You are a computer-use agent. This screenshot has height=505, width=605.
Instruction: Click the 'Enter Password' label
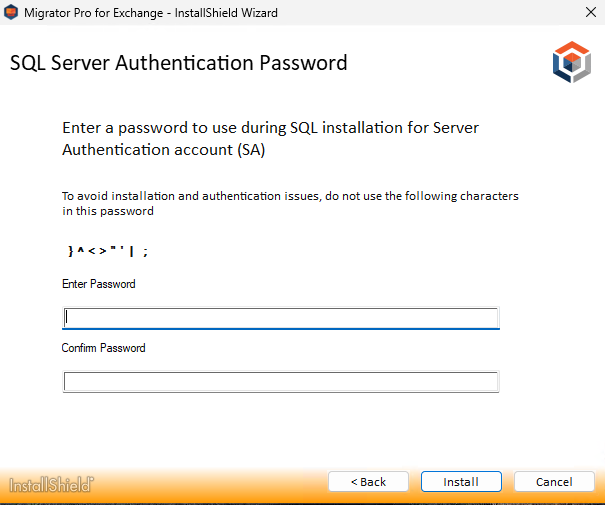(99, 285)
